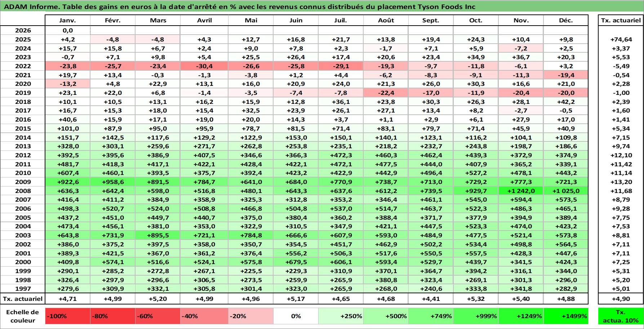Click the -60% color scale swatch
The height and width of the screenshot is (329, 644).
[x=158, y=316]
